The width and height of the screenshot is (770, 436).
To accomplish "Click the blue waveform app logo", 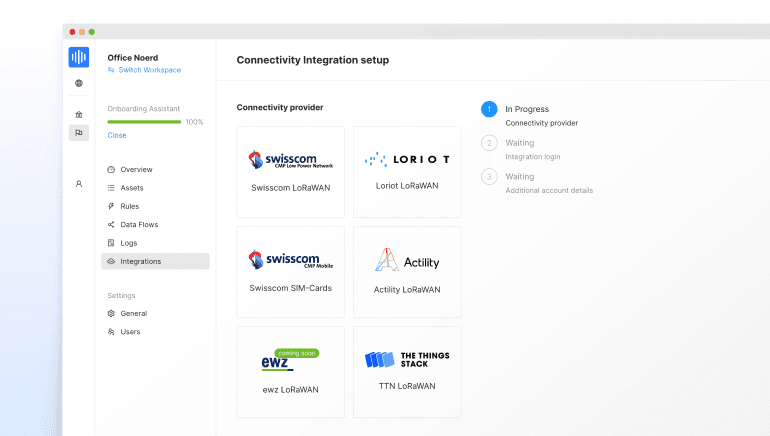I will coord(79,57).
